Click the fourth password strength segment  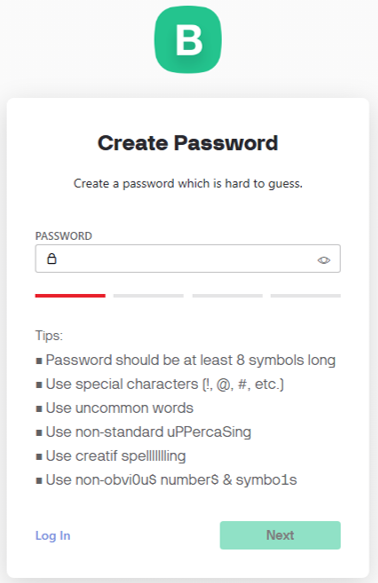(x=306, y=296)
